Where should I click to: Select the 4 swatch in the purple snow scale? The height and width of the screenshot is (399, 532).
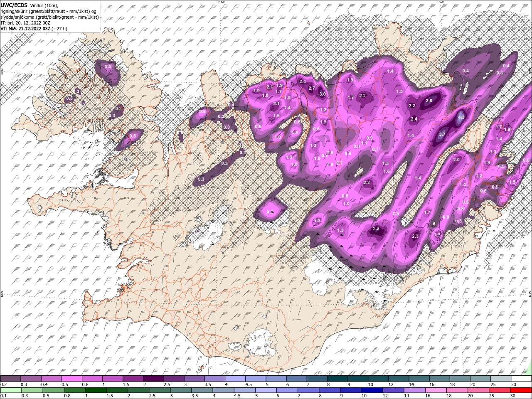tap(235, 379)
